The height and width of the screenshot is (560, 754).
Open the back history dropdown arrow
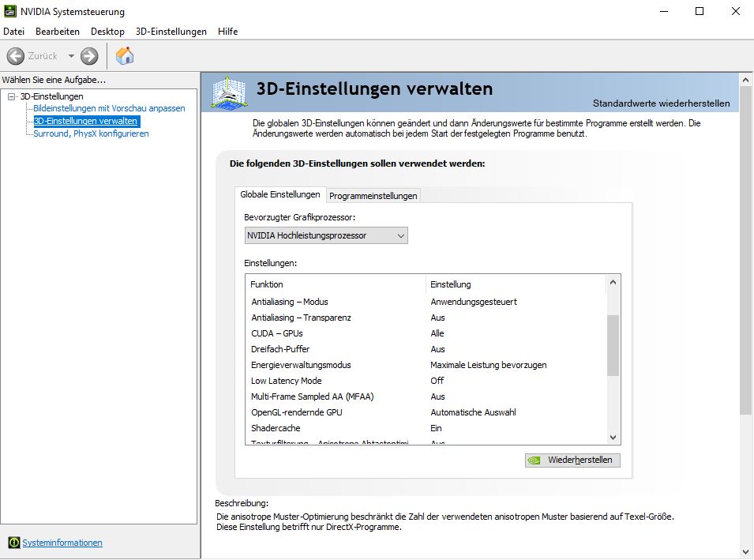coord(71,56)
